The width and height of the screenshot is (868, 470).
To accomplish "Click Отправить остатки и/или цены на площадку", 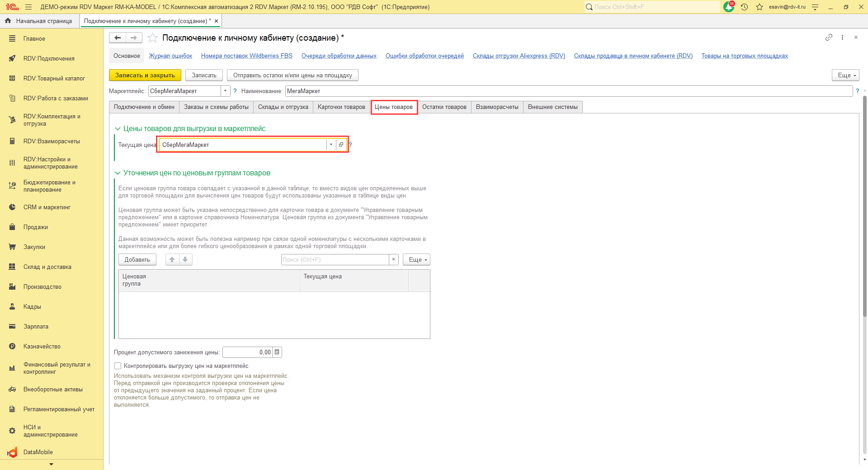I will click(292, 75).
